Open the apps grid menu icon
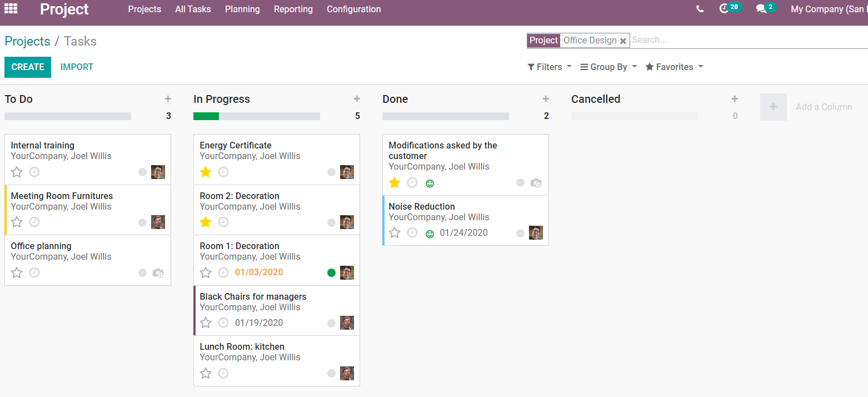The width and height of the screenshot is (868, 397). coord(11,9)
